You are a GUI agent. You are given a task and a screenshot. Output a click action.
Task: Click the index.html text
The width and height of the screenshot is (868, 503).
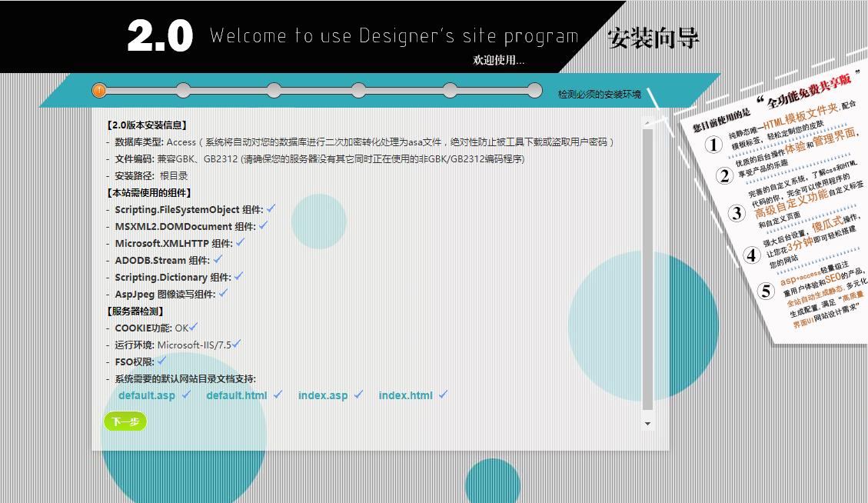tap(406, 395)
